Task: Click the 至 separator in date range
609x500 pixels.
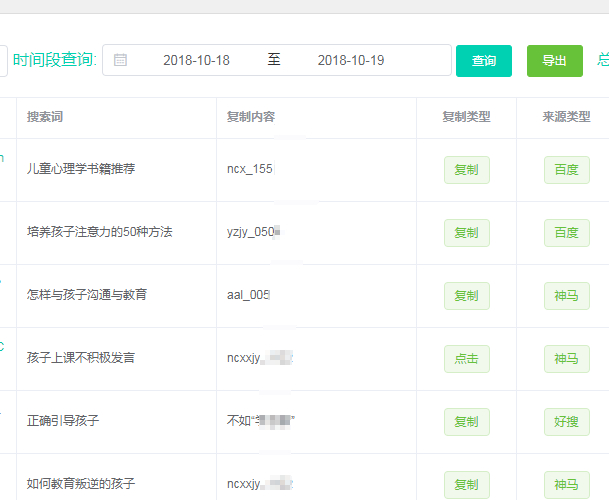Action: coord(273,60)
